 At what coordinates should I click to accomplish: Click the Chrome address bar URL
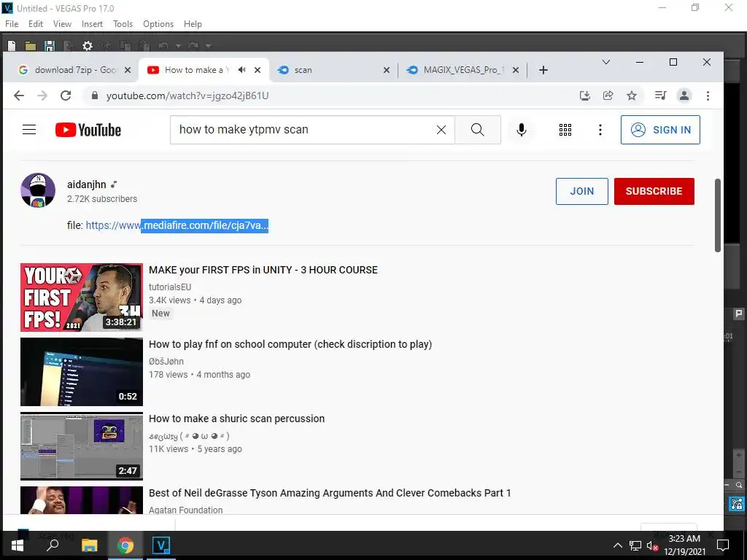[187, 96]
